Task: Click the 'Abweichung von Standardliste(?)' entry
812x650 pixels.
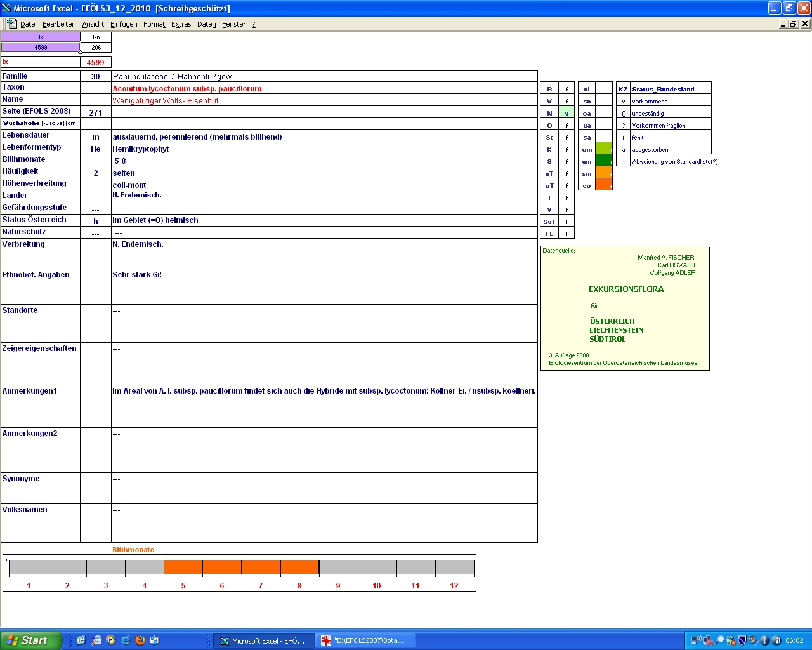Action: (675, 162)
